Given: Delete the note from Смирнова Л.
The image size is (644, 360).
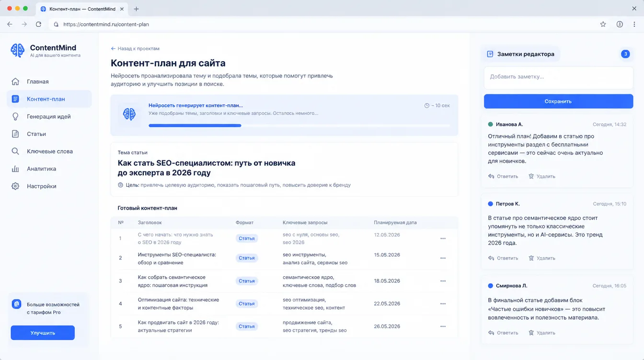Looking at the screenshot, I should (x=541, y=333).
